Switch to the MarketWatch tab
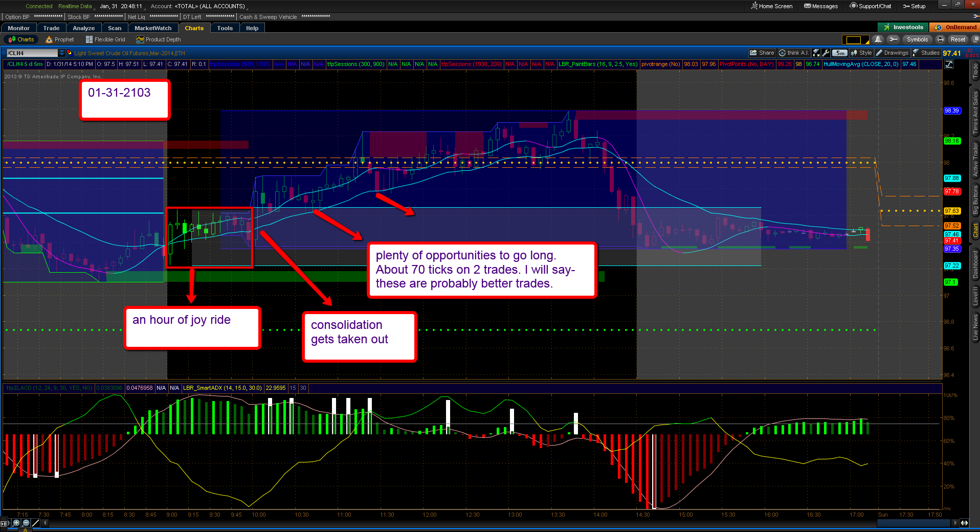 pos(153,28)
